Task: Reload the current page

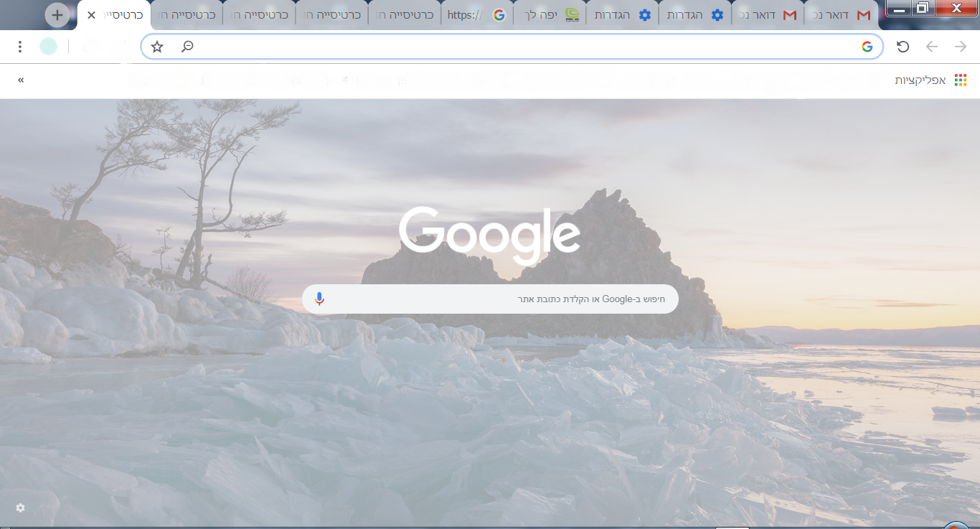Action: coord(903,47)
